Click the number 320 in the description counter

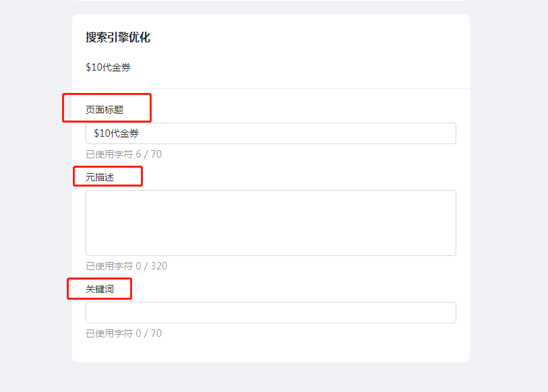(x=159, y=266)
